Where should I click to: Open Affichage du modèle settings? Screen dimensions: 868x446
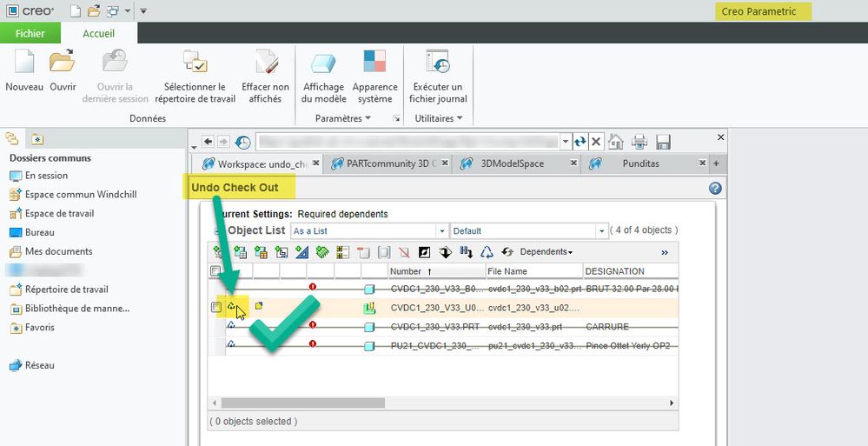(x=323, y=63)
